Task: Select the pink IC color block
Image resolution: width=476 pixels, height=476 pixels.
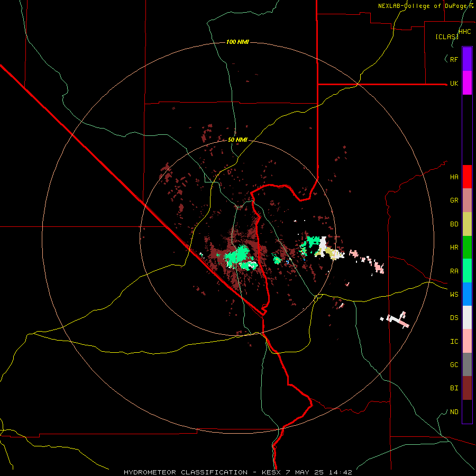Action: tap(467, 341)
